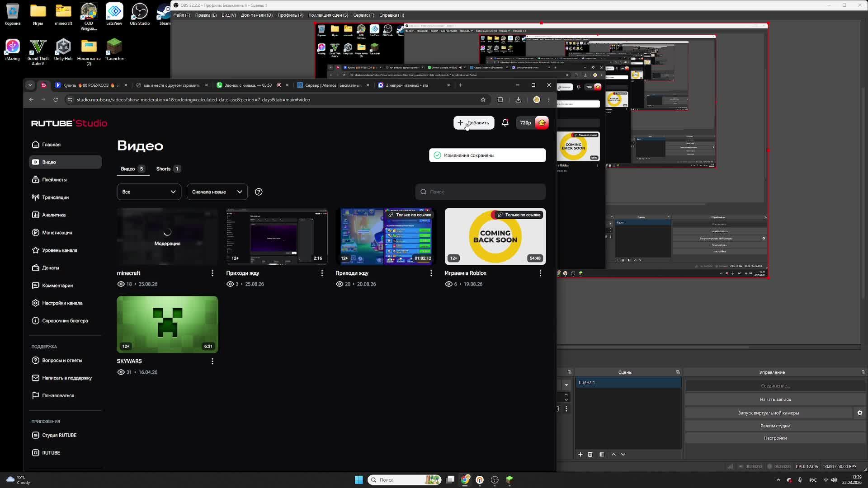868x488 pixels.
Task: Open TLauncher desktop icon
Action: coord(114,49)
